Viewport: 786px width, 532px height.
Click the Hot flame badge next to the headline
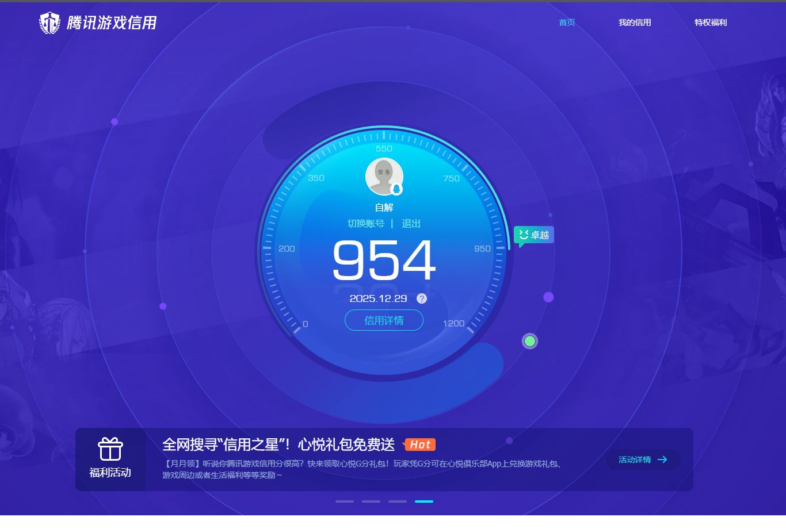[420, 444]
